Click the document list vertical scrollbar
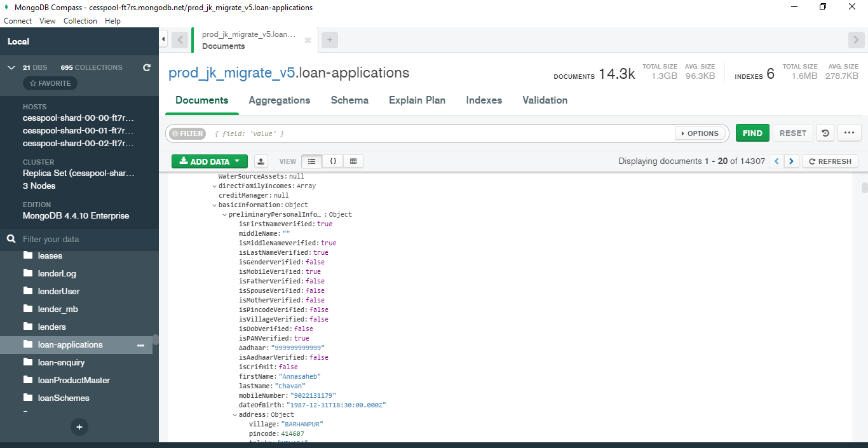The width and height of the screenshot is (868, 448). click(864, 187)
